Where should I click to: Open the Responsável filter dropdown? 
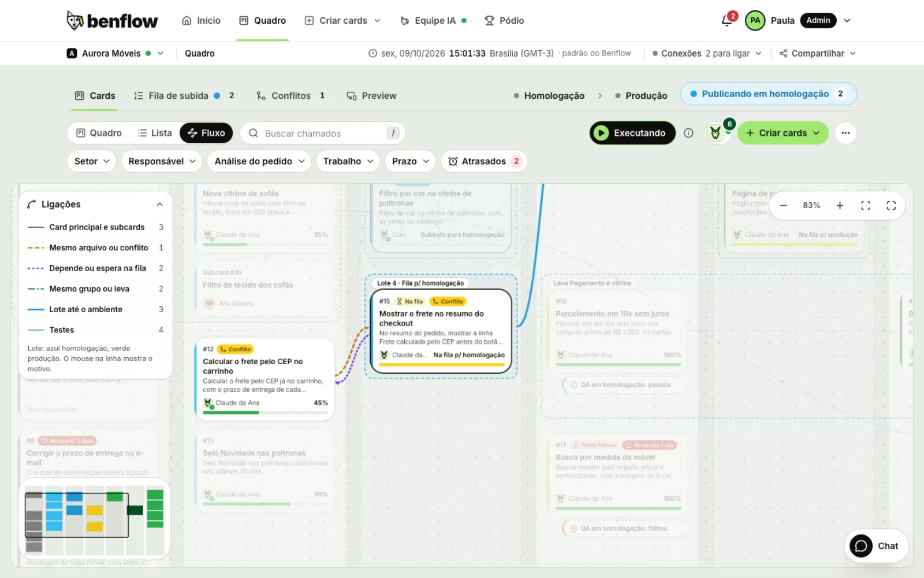[162, 161]
